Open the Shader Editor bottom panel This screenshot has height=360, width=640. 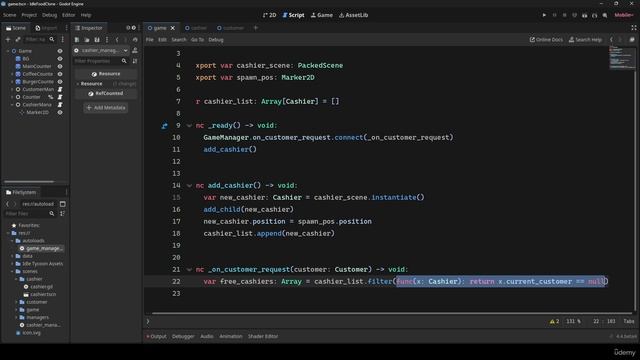(x=263, y=336)
